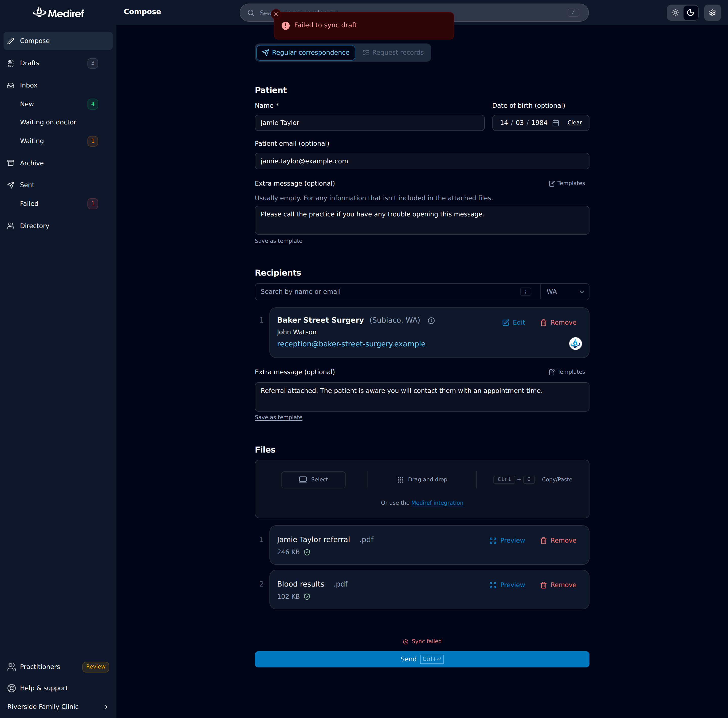This screenshot has height=718, width=728.
Task: Switch to dark theme moon icon
Action: 690,13
